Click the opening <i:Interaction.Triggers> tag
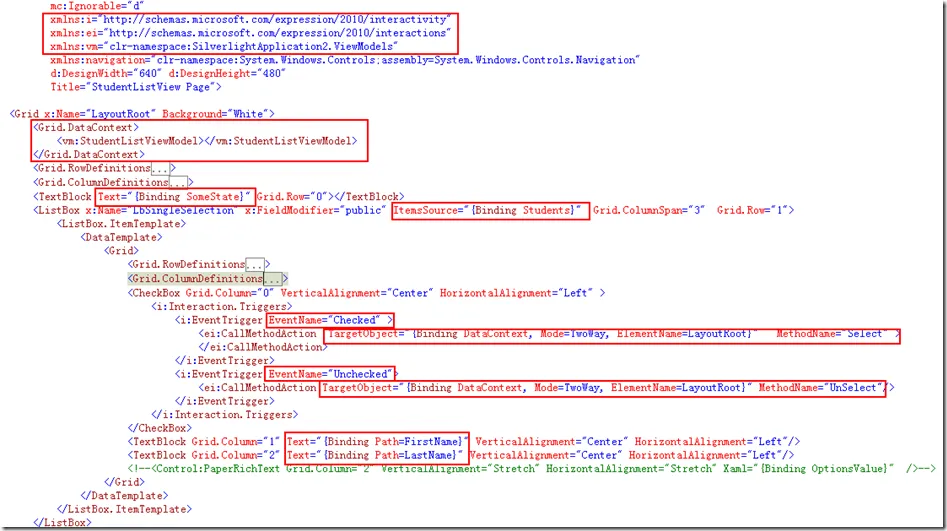Viewport: 947px width, 531px height. pos(222,306)
